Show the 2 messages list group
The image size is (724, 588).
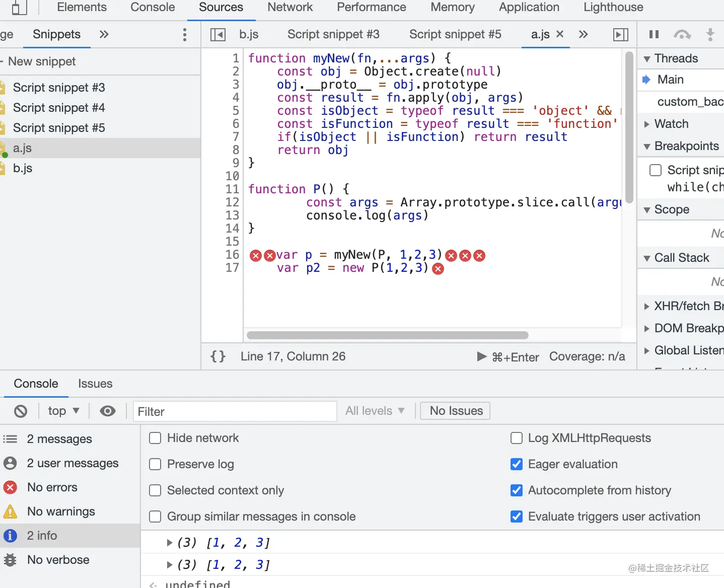coord(70,439)
